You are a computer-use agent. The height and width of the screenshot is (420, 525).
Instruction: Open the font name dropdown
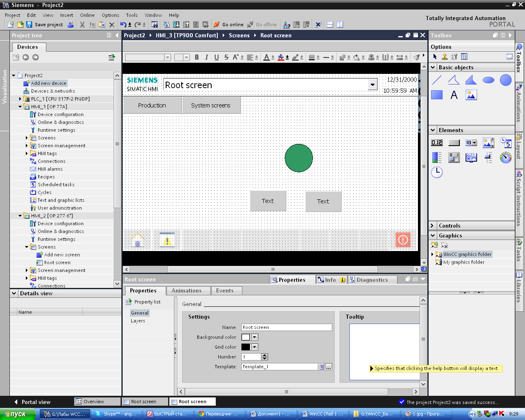(x=167, y=57)
